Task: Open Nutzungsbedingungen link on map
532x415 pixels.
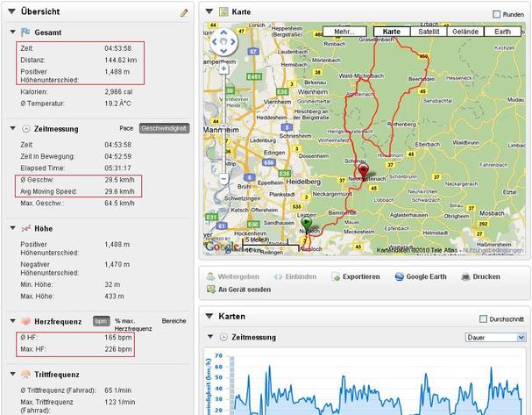Action: (493, 250)
